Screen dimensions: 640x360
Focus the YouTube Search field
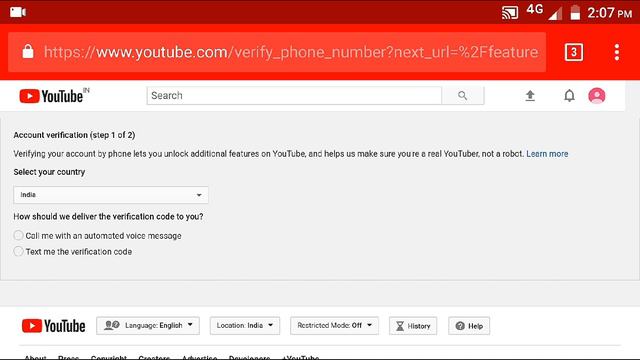point(294,96)
